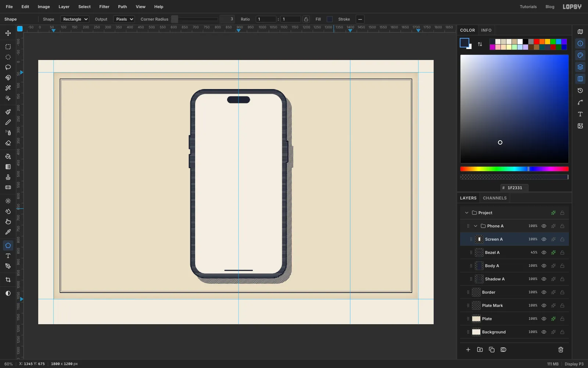
Task: Collapse the Project group
Action: pos(467,213)
